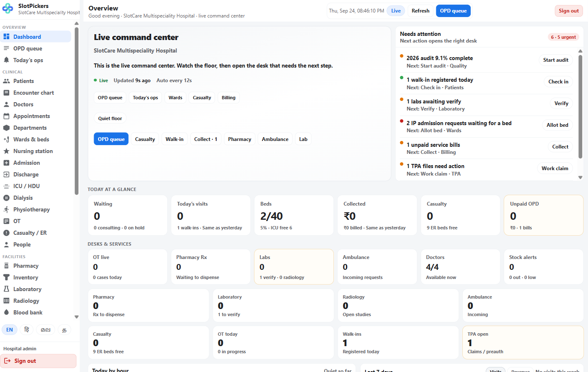The image size is (588, 372).
Task: Click the Patients people icon
Action: click(6, 81)
